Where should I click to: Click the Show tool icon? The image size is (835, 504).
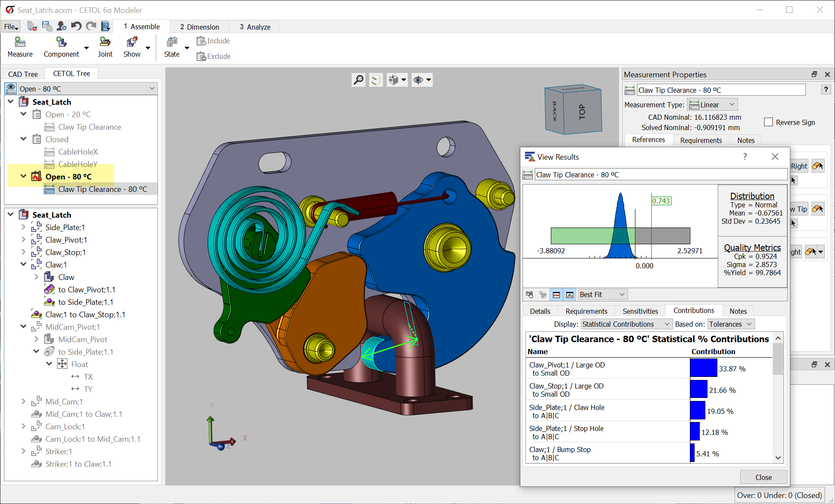tap(132, 43)
